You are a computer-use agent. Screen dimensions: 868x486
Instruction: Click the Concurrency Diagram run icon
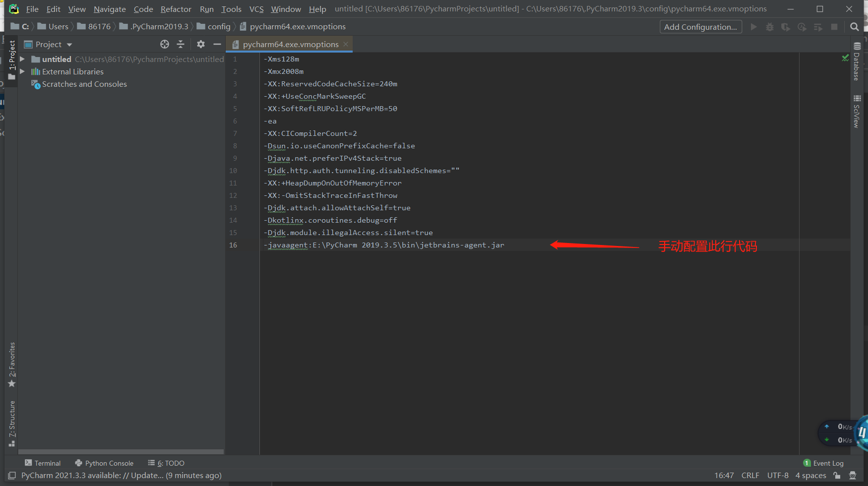pos(818,27)
